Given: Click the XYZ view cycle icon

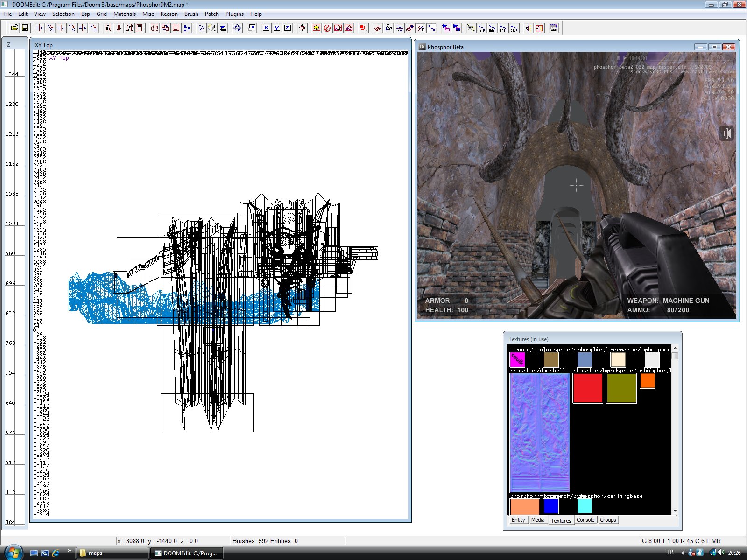Looking at the screenshot, I should point(201,28).
